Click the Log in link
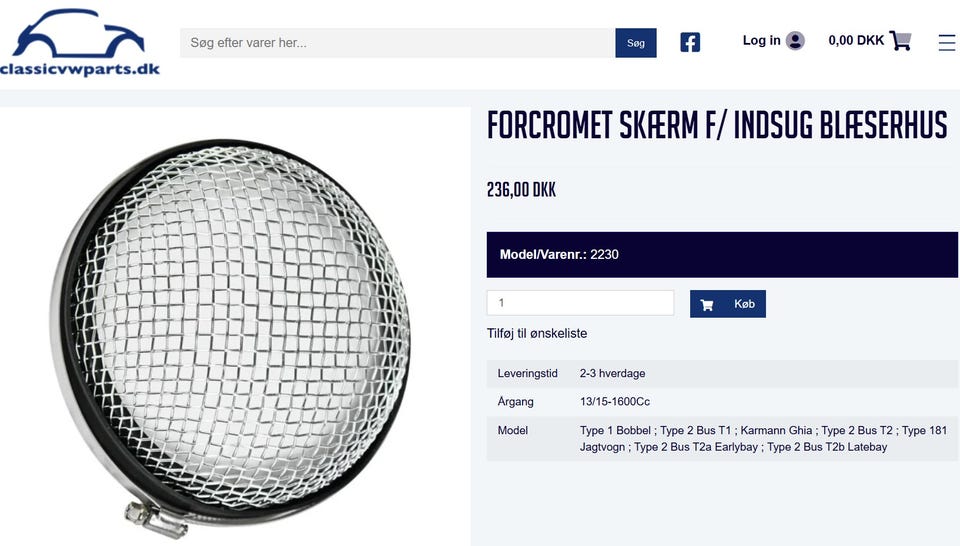 pyautogui.click(x=761, y=41)
